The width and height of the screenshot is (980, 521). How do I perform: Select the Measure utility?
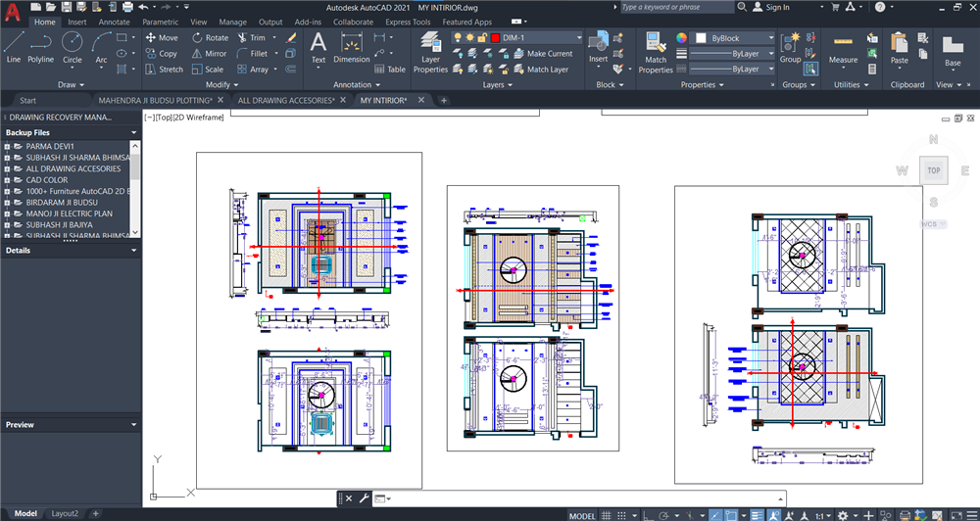coord(843,47)
